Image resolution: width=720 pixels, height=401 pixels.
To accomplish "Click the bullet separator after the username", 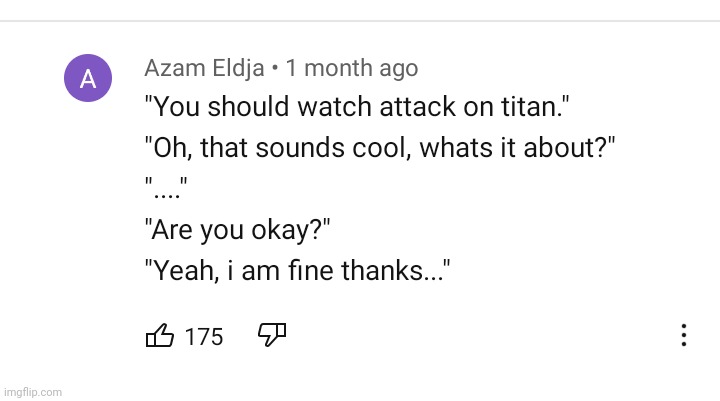I will pyautogui.click(x=275, y=68).
